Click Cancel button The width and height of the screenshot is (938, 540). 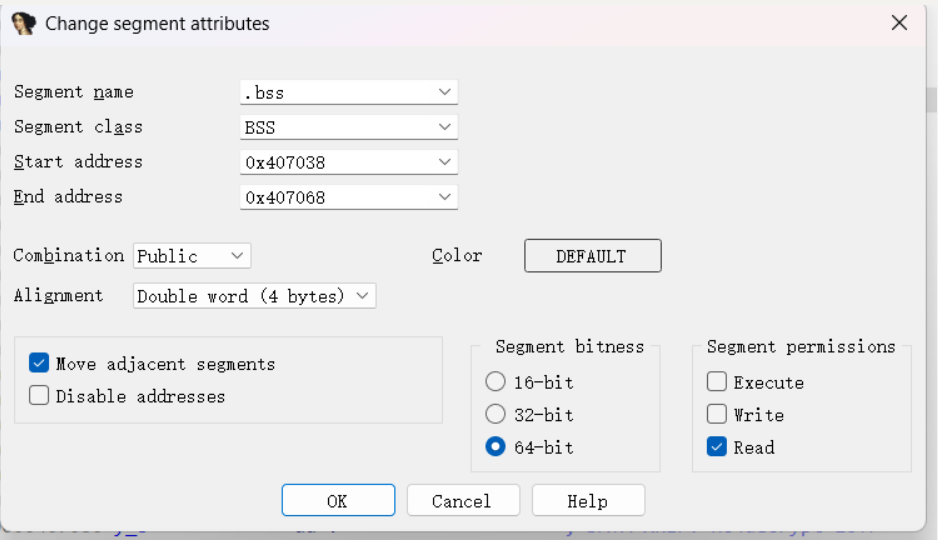[x=463, y=501]
